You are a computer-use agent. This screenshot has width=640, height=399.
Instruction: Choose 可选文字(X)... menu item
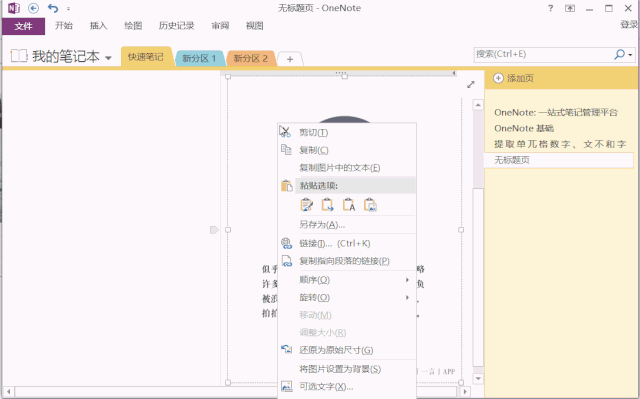pos(346,387)
